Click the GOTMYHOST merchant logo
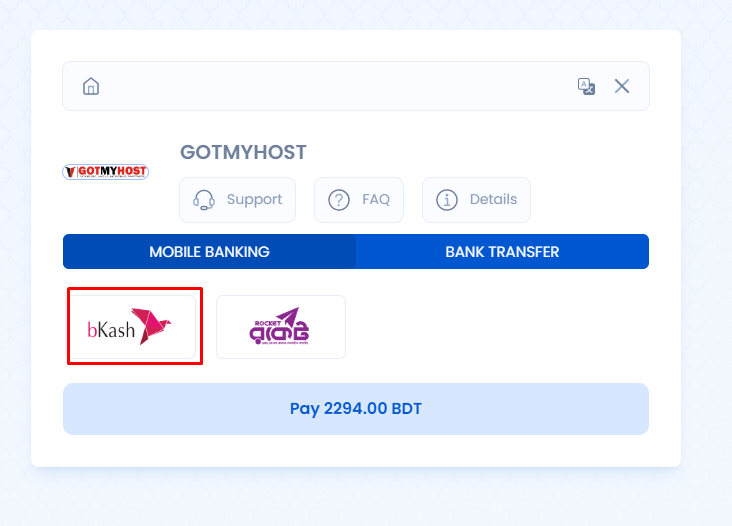This screenshot has height=526, width=732. (105, 172)
